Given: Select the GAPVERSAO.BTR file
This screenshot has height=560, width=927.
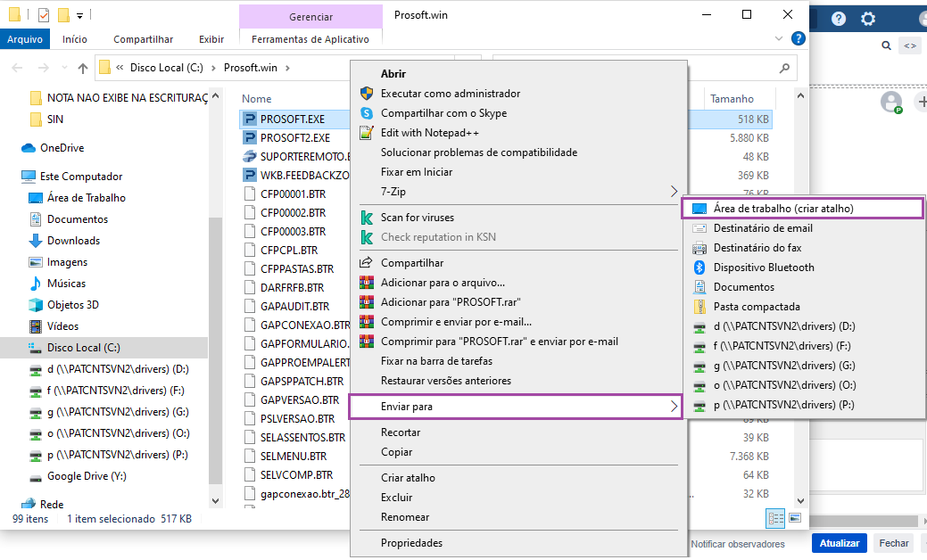Looking at the screenshot, I should [300, 399].
